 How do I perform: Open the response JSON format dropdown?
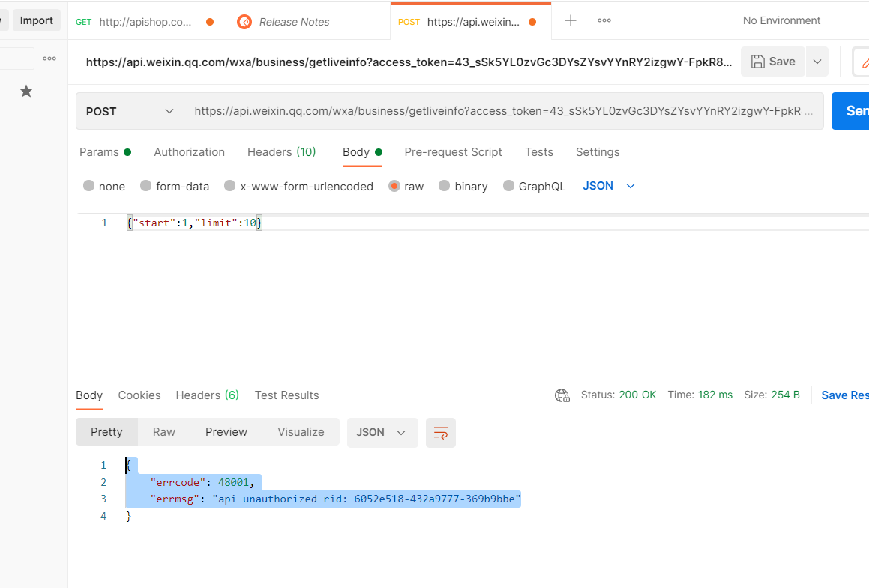tap(382, 432)
